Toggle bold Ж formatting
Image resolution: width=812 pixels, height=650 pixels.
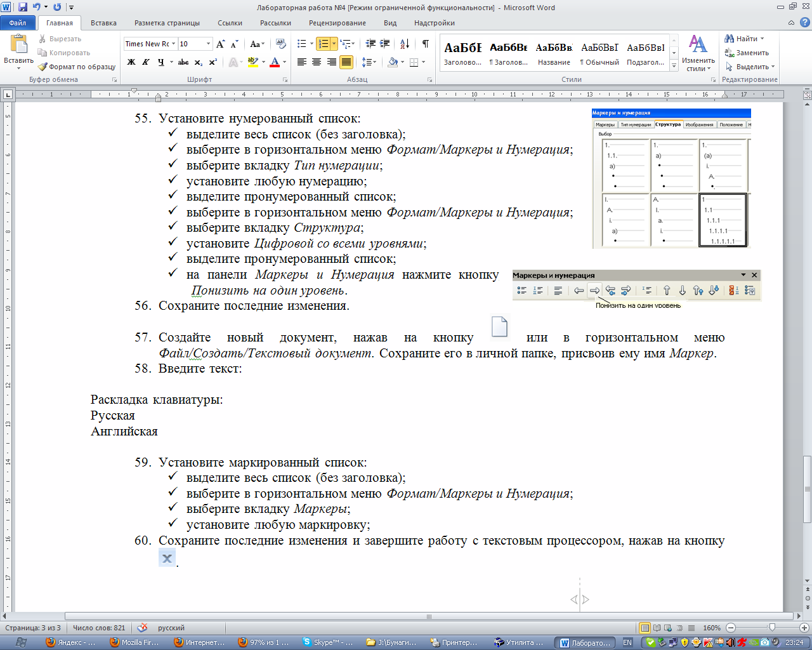131,62
